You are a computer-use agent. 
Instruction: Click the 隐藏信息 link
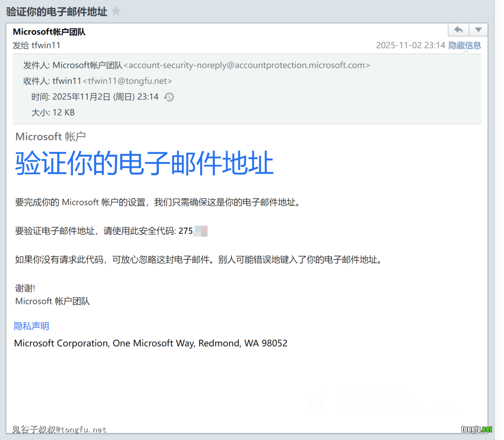click(x=465, y=45)
